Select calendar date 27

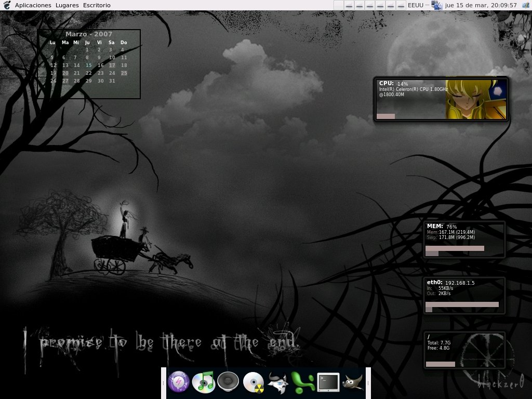click(x=65, y=81)
